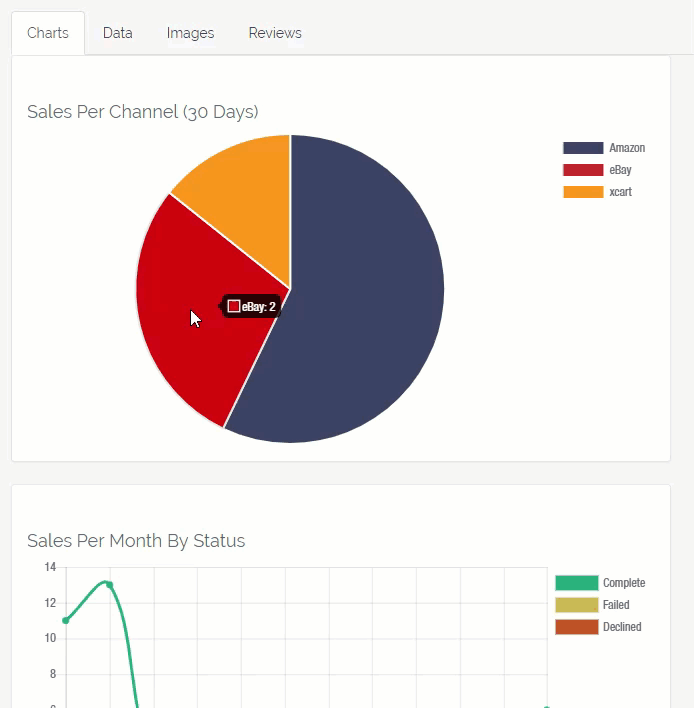694x708 pixels.
Task: Click the 10 y-axis label
Action: coord(50,638)
